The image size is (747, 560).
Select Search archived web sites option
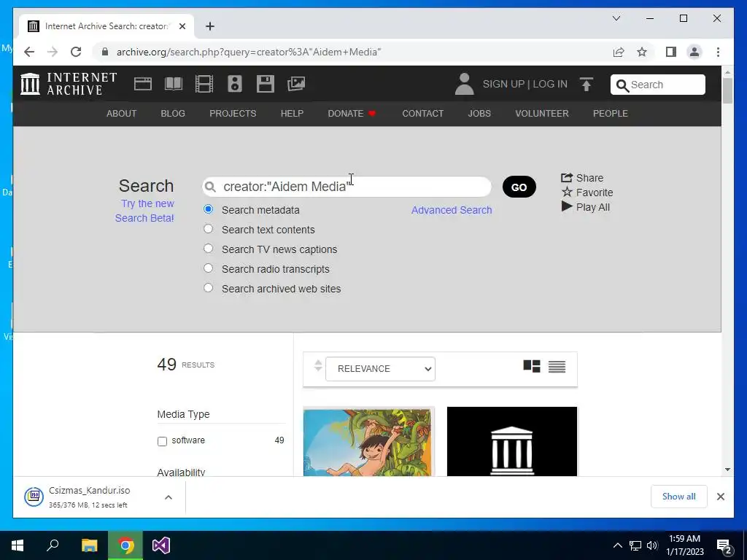coord(208,287)
